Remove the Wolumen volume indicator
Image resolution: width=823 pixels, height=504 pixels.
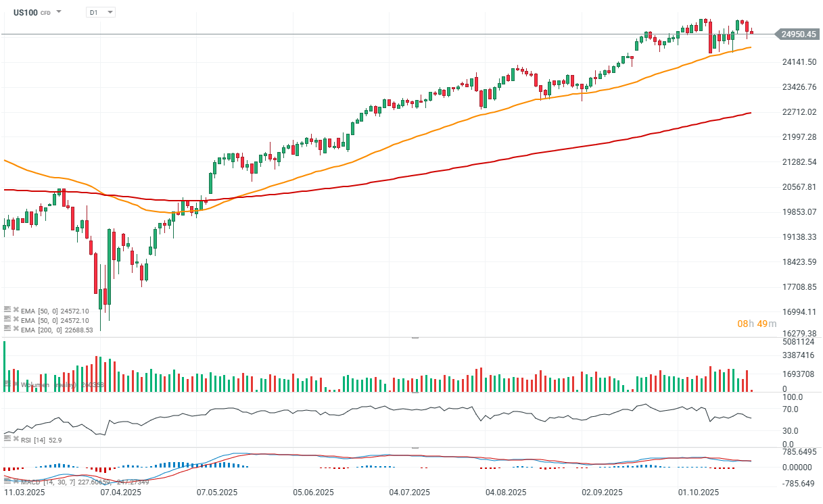[16, 384]
